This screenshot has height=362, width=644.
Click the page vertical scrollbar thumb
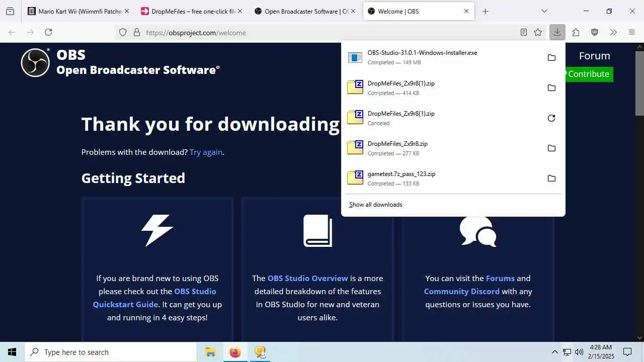pyautogui.click(x=639, y=83)
